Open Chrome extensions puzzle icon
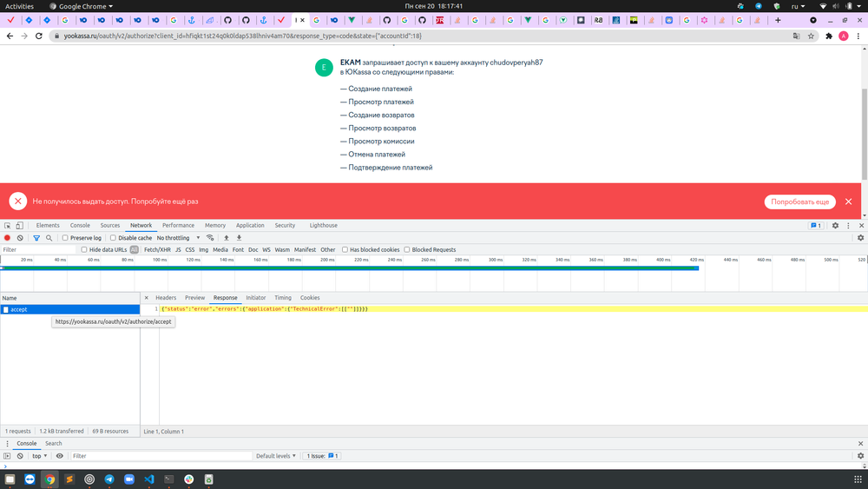This screenshot has width=868, height=489. pyautogui.click(x=829, y=36)
